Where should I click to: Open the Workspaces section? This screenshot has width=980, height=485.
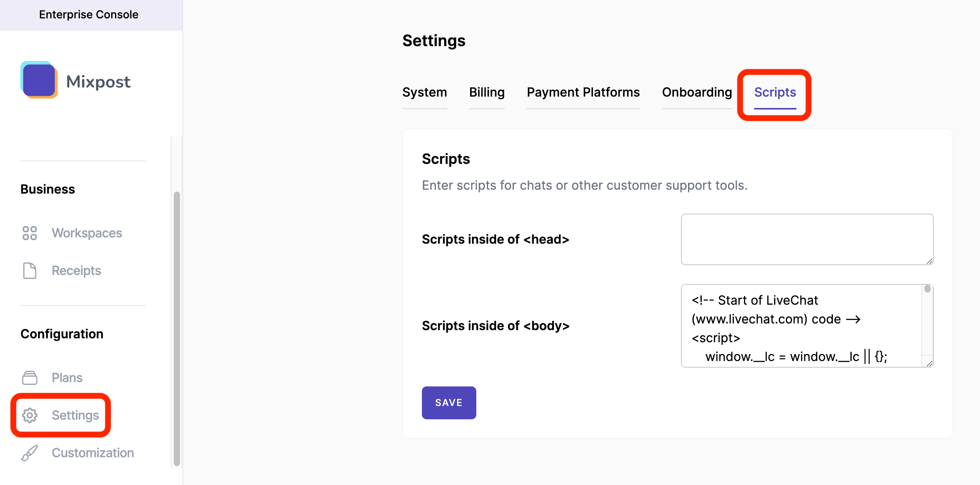tap(86, 232)
